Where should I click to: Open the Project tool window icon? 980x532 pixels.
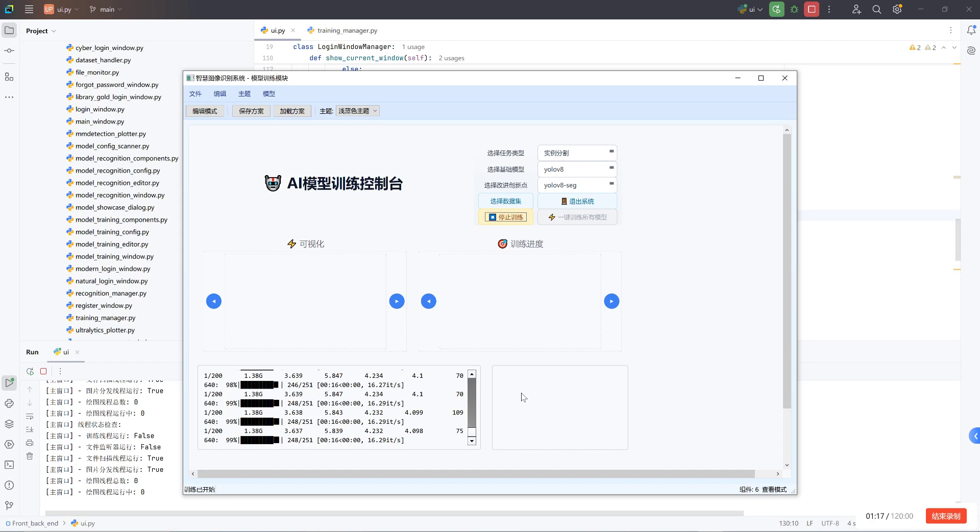[9, 31]
